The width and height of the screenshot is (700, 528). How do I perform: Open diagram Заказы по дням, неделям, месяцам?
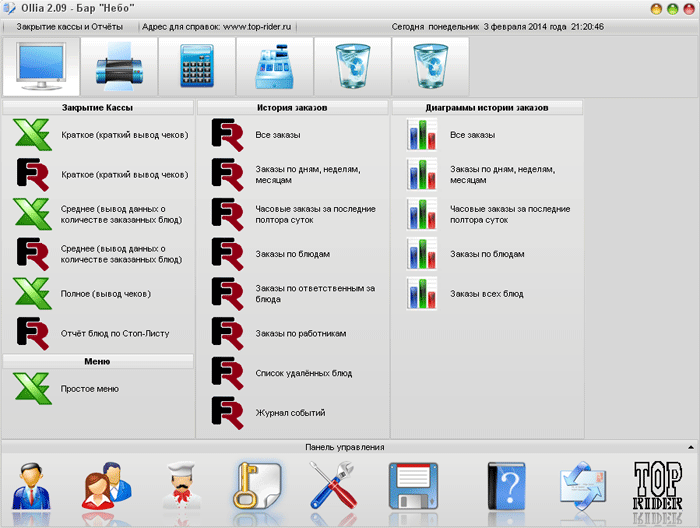point(503,175)
